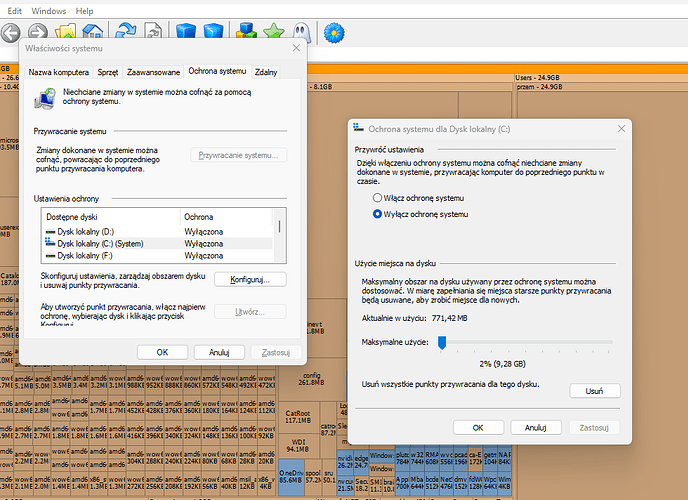This screenshot has height=500, width=688.
Task: Open the Help menu
Action: coord(84,10)
